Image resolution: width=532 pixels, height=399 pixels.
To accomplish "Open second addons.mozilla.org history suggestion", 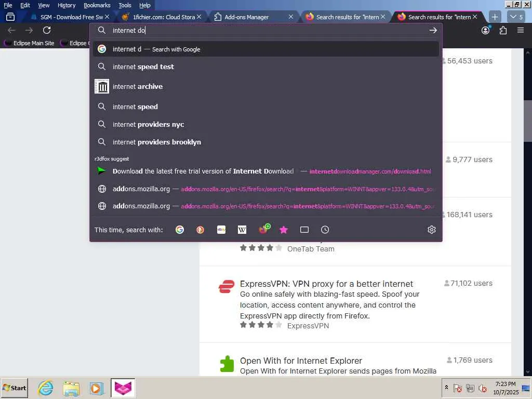I will (265, 206).
